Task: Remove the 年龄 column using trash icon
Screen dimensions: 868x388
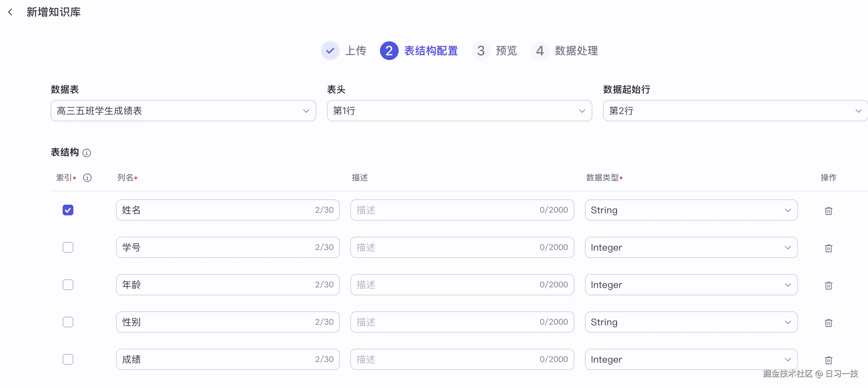Action: tap(829, 286)
